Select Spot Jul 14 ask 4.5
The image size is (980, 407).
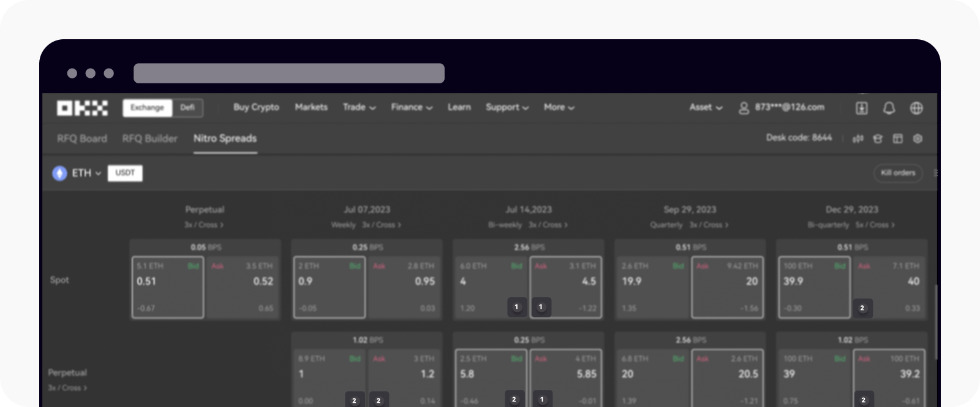pyautogui.click(x=566, y=287)
